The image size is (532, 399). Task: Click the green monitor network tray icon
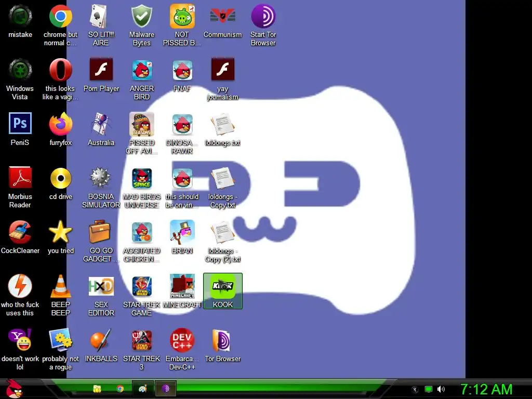tap(429, 389)
